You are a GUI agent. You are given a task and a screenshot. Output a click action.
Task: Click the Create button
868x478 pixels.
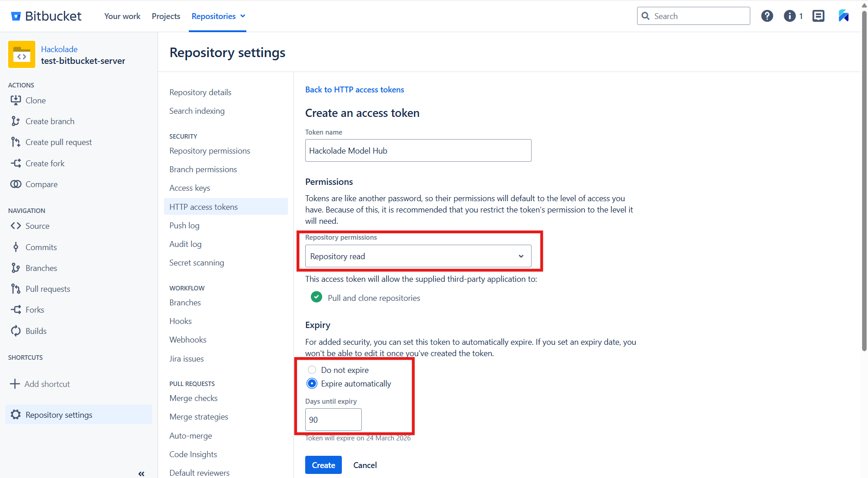pyautogui.click(x=323, y=465)
